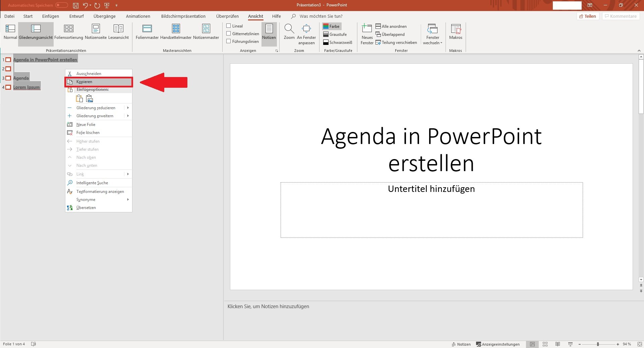
Task: Open Notizenseite view
Action: [x=96, y=32]
